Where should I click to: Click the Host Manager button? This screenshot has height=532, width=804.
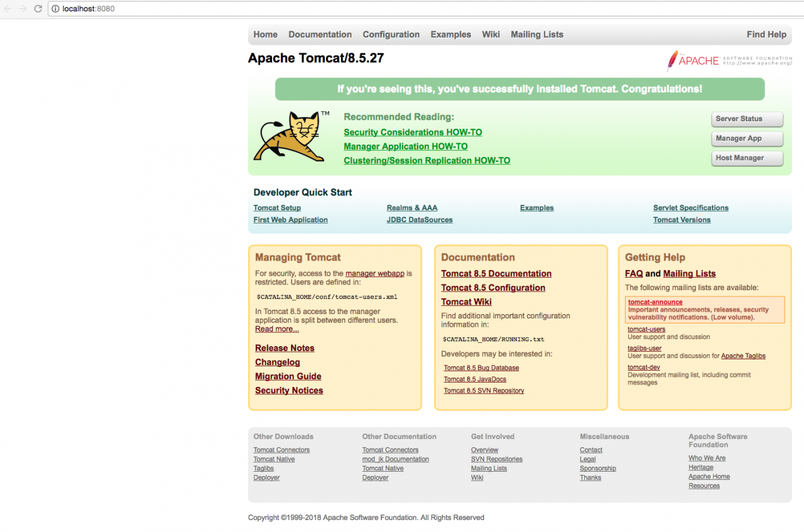click(x=747, y=158)
